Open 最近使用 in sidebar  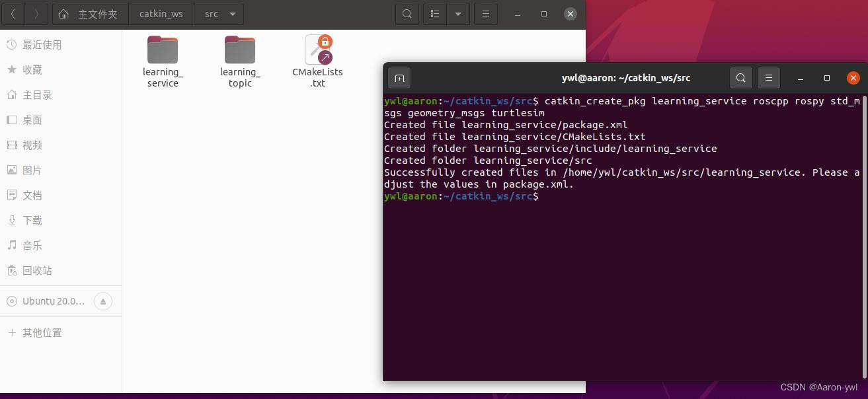point(61,45)
